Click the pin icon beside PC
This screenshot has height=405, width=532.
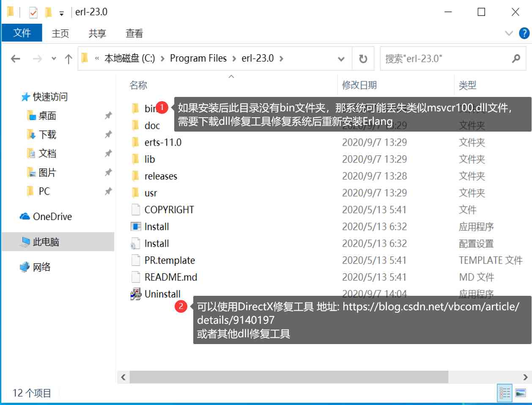(108, 191)
